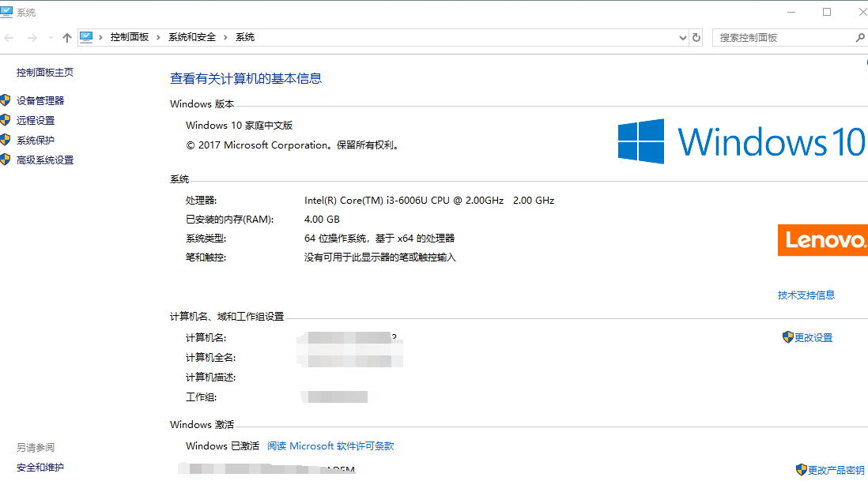Open 远程设置 from the sidebar
The image size is (868, 481).
point(36,121)
